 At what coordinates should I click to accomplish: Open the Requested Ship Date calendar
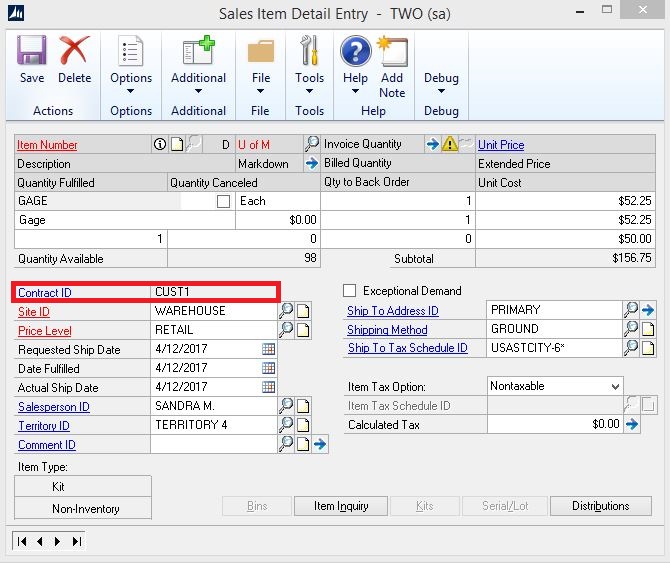point(268,349)
